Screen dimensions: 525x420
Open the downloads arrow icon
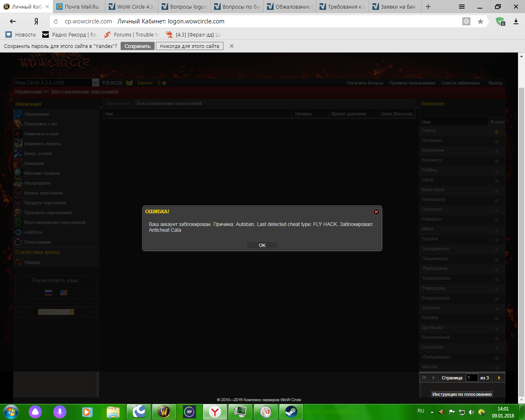pos(516,21)
